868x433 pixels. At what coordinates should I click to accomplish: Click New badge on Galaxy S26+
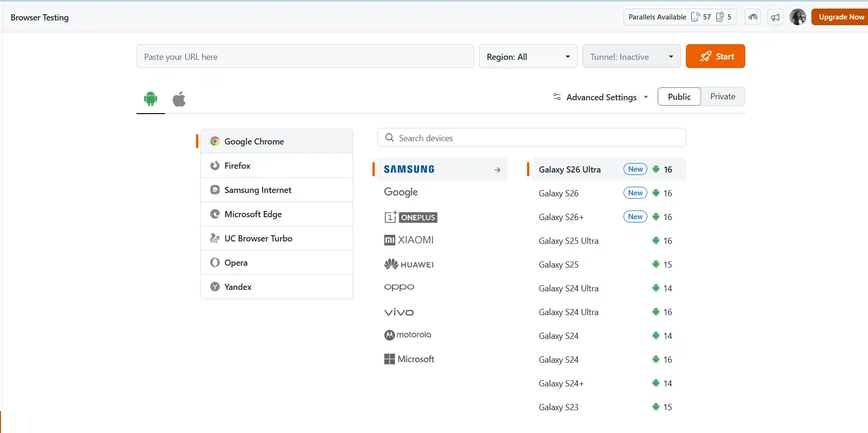tap(635, 216)
